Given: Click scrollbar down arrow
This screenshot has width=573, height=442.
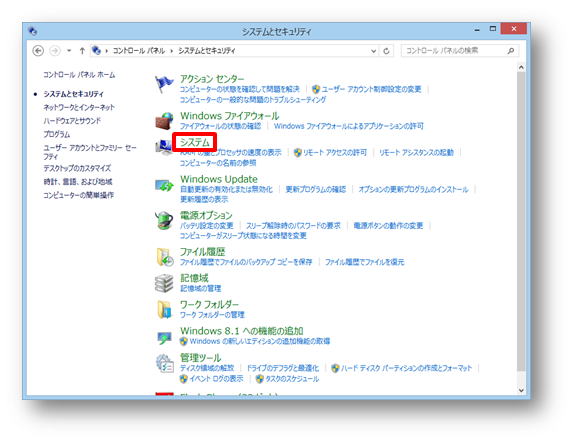Looking at the screenshot, I should coord(521,390).
